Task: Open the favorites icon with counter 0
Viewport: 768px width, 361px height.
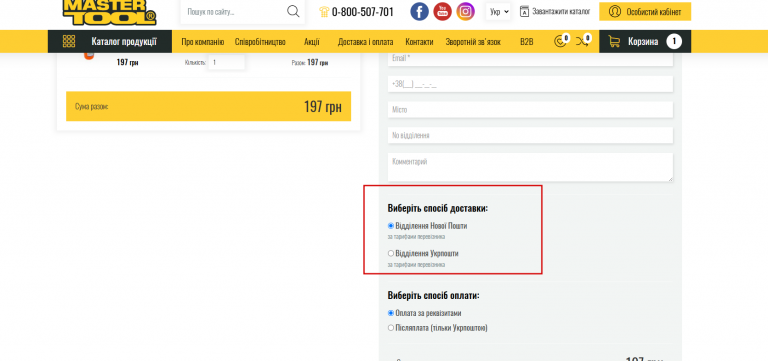Action: point(560,41)
